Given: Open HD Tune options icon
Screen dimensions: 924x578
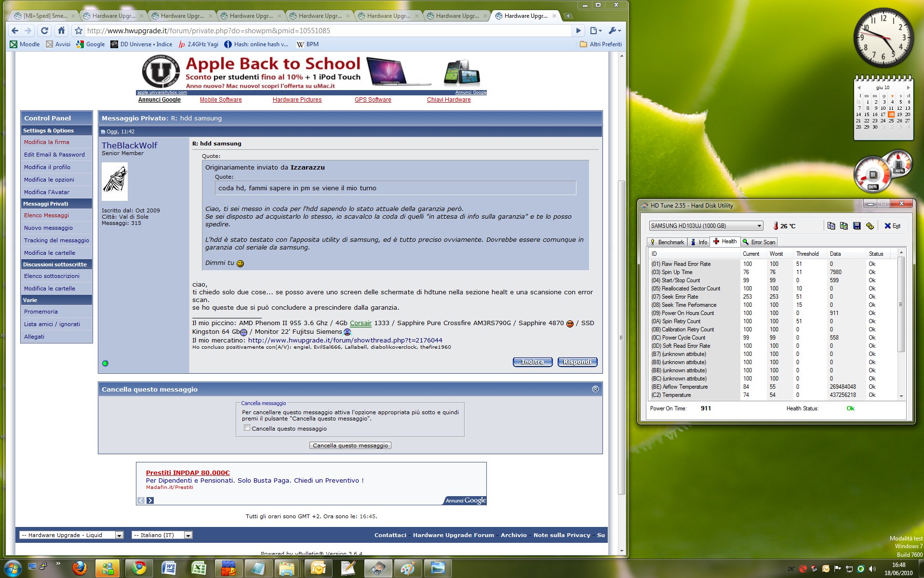Looking at the screenshot, I should click(870, 225).
